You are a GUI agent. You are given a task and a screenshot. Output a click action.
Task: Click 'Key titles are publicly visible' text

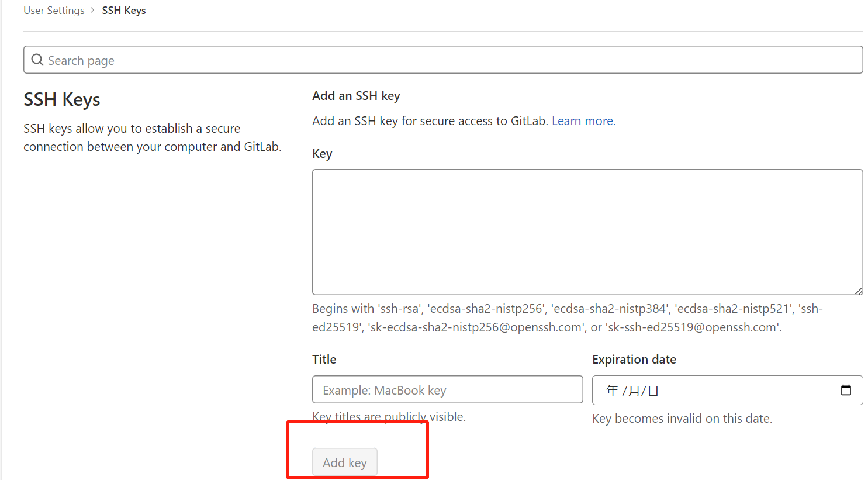coord(389,417)
